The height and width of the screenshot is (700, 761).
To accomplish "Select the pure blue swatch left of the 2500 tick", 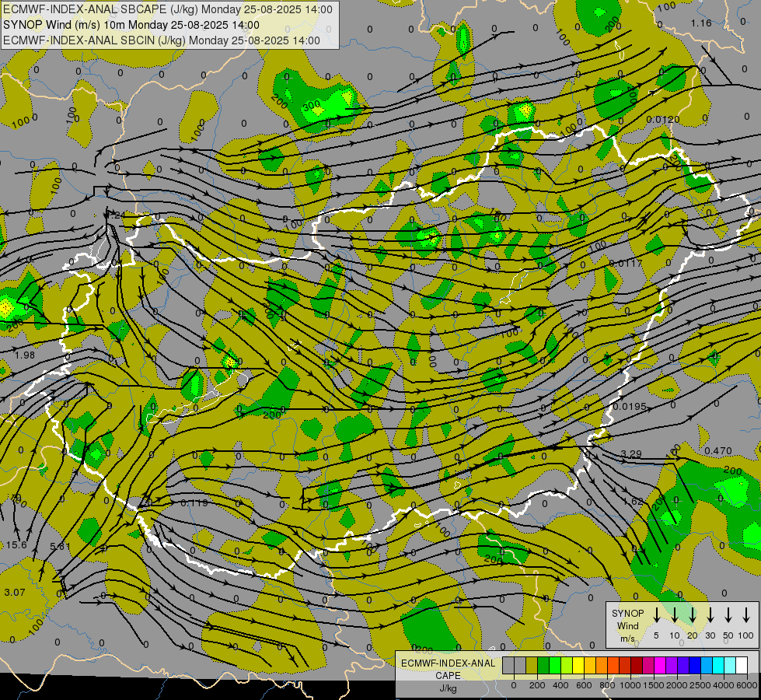I will coord(695,665).
